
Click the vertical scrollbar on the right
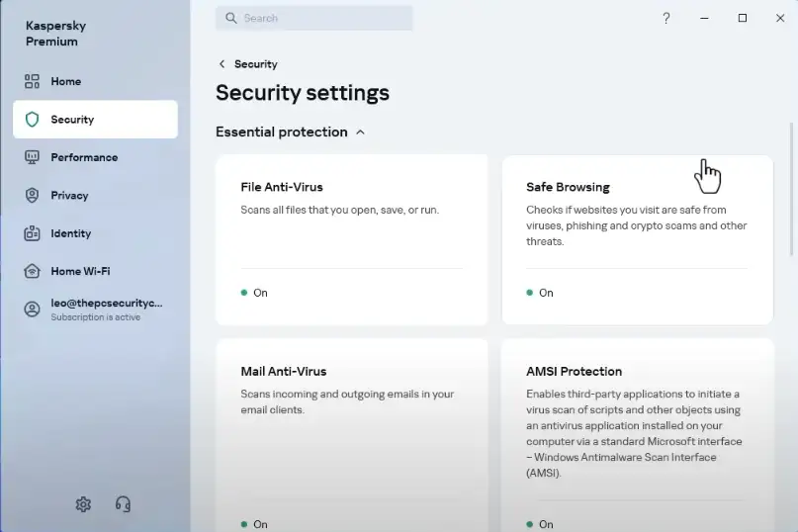[791, 188]
